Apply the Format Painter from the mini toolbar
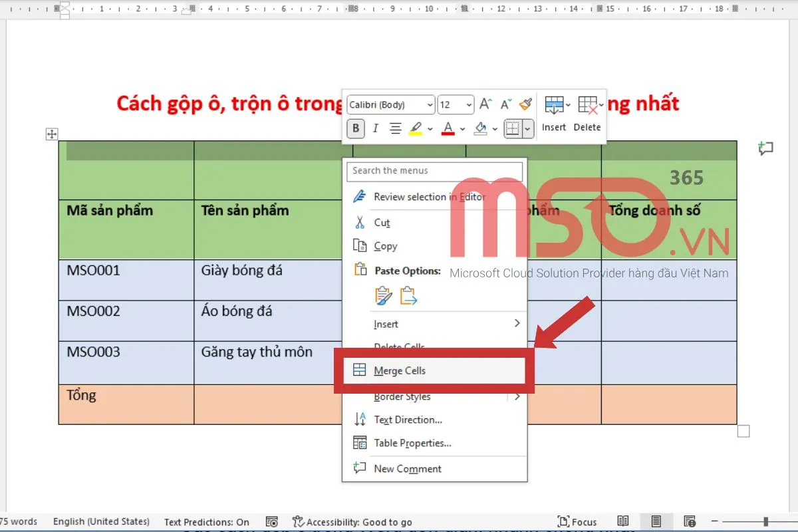The width and height of the screenshot is (798, 532). pyautogui.click(x=525, y=103)
